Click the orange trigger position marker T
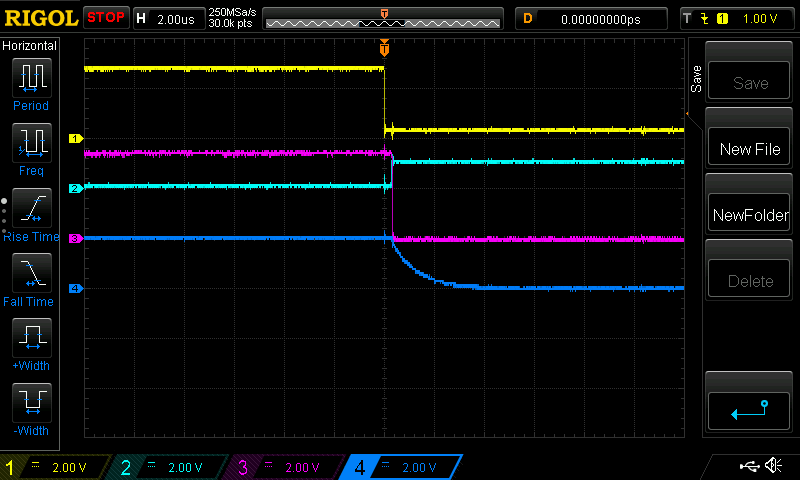Screen dimensions: 800x480 coord(384,48)
